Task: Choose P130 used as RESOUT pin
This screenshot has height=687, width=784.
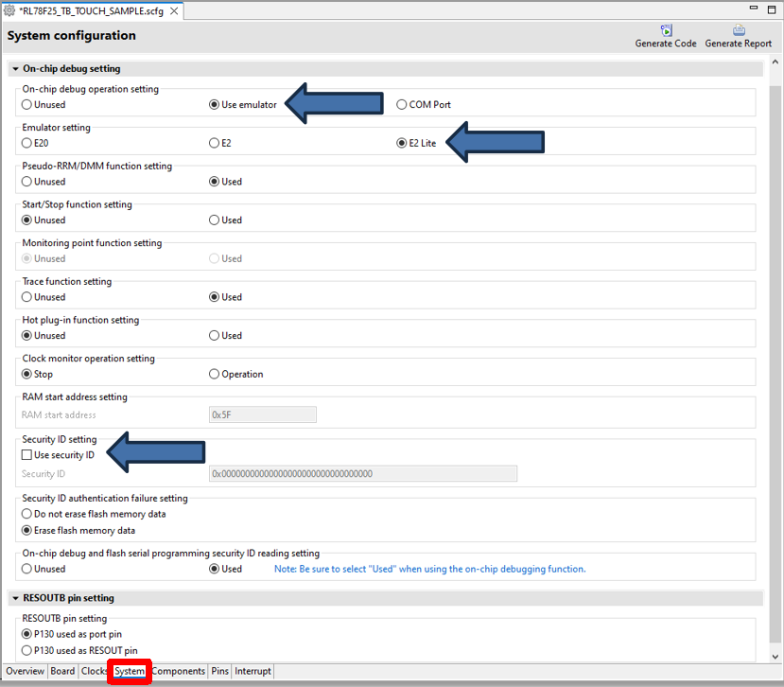Action: (x=27, y=650)
